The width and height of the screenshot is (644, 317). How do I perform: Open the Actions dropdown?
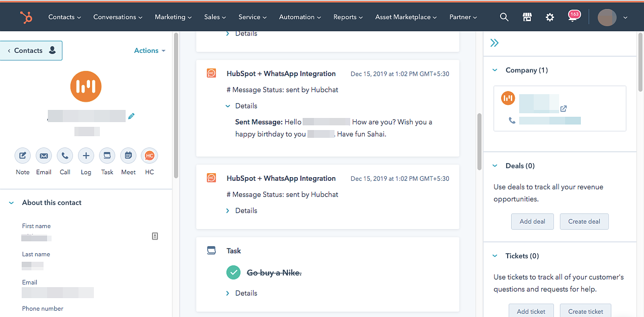click(150, 50)
